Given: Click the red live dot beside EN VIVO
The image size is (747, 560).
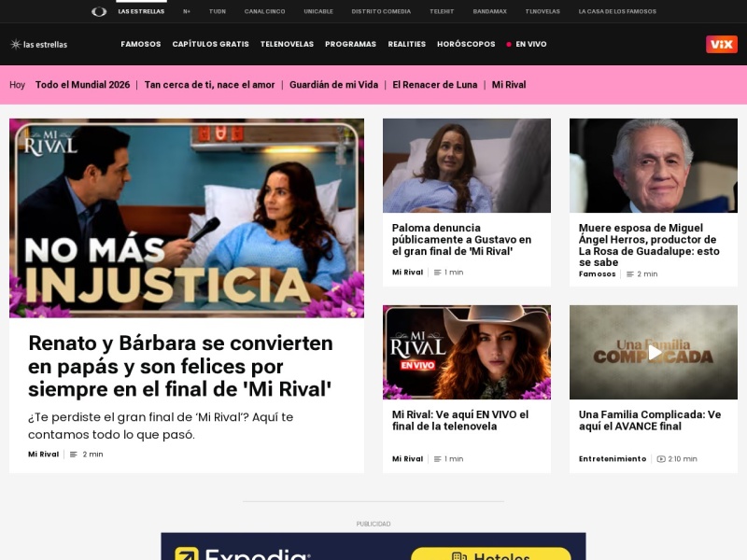Looking at the screenshot, I should [x=509, y=44].
